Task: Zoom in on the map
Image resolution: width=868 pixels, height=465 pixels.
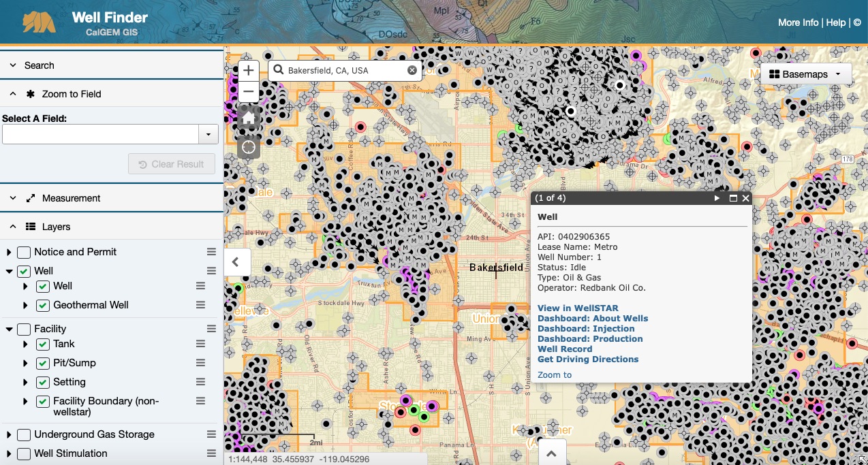Action: tap(248, 70)
